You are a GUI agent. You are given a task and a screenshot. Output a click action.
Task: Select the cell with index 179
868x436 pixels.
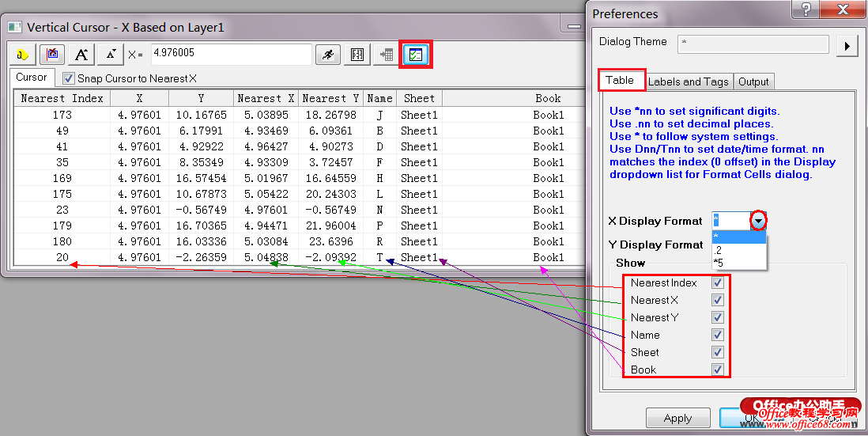click(x=62, y=226)
